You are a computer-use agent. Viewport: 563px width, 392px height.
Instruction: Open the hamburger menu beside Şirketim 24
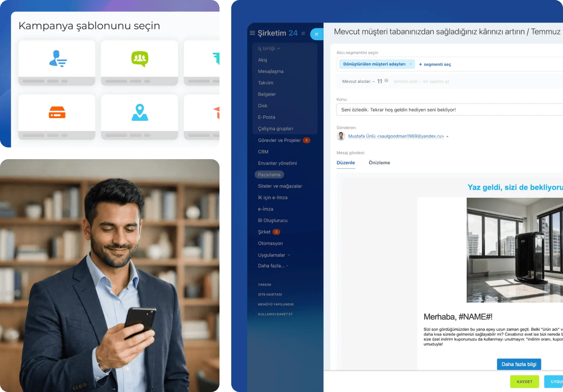(252, 33)
